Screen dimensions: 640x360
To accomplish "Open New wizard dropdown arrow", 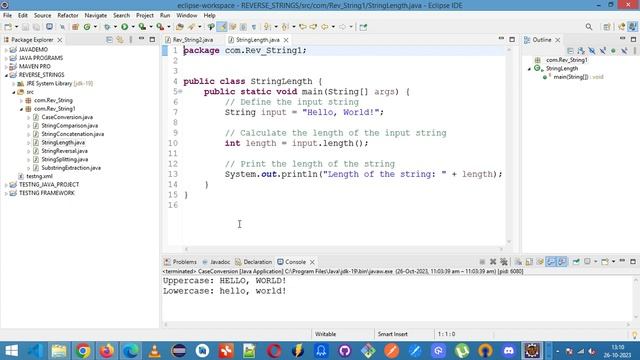I will (16, 27).
